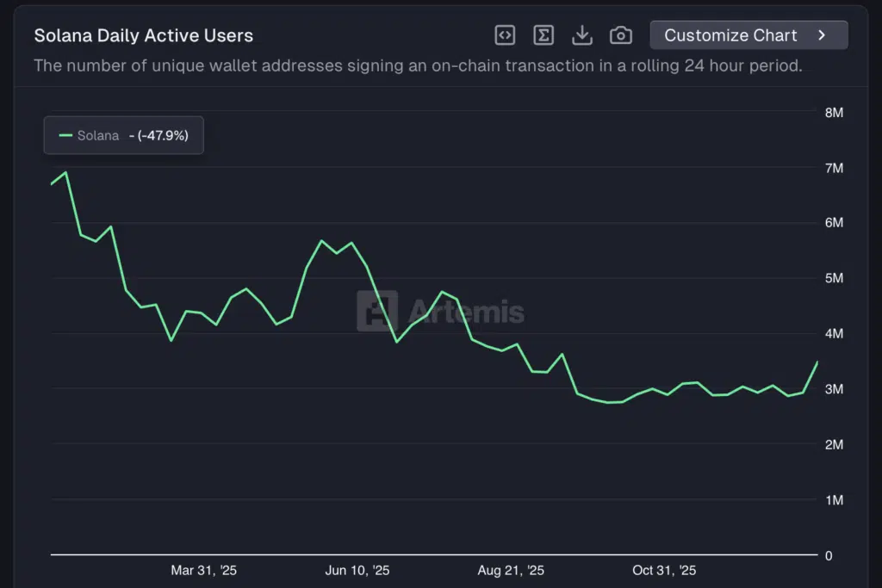Click the highest peak near 7M on line

[66, 172]
